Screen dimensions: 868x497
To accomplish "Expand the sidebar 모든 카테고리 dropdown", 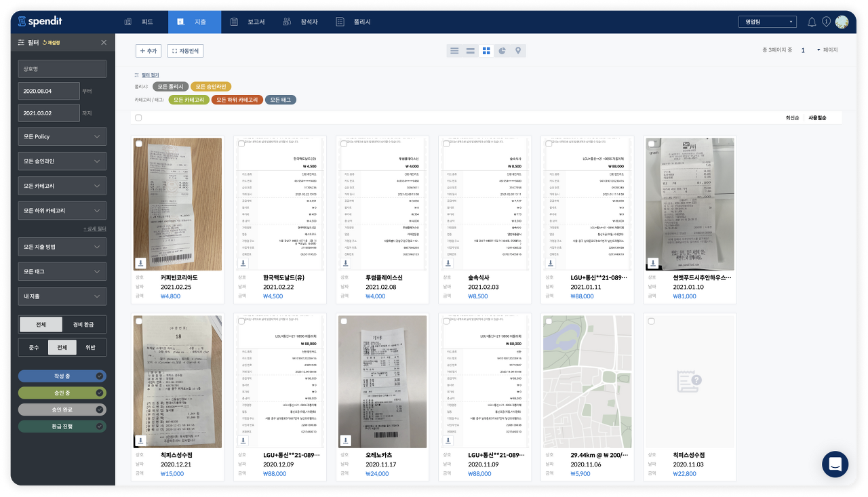I will (x=62, y=186).
